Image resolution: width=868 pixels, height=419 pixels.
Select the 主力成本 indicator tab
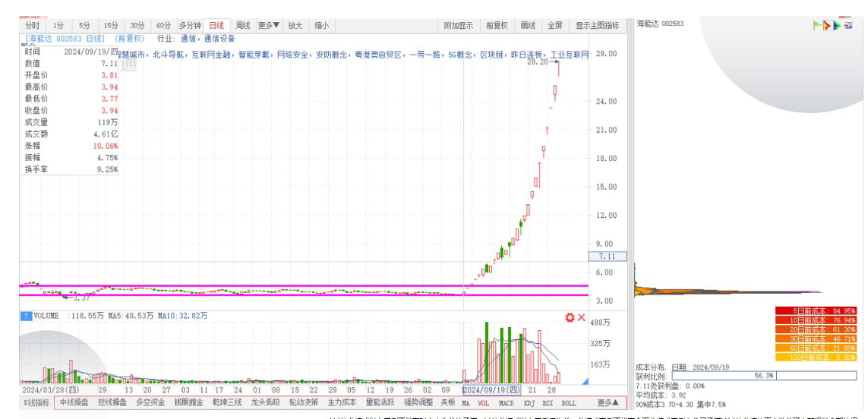click(342, 402)
